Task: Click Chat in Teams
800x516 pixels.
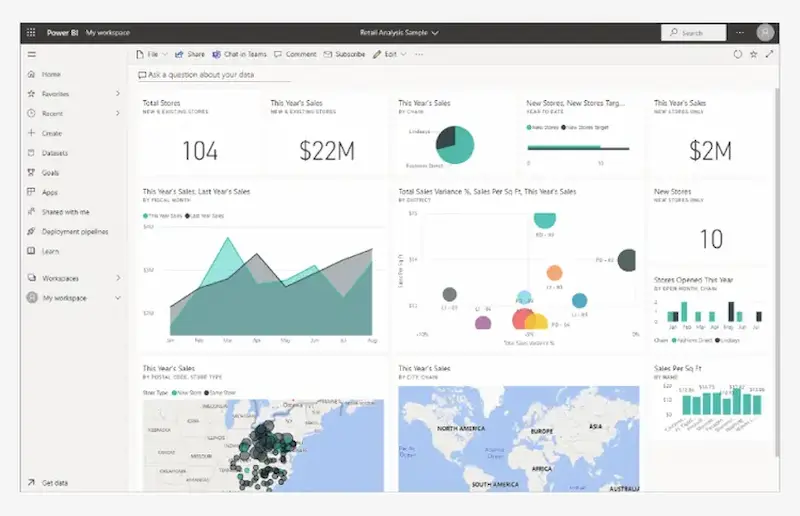Action: pyautogui.click(x=239, y=54)
